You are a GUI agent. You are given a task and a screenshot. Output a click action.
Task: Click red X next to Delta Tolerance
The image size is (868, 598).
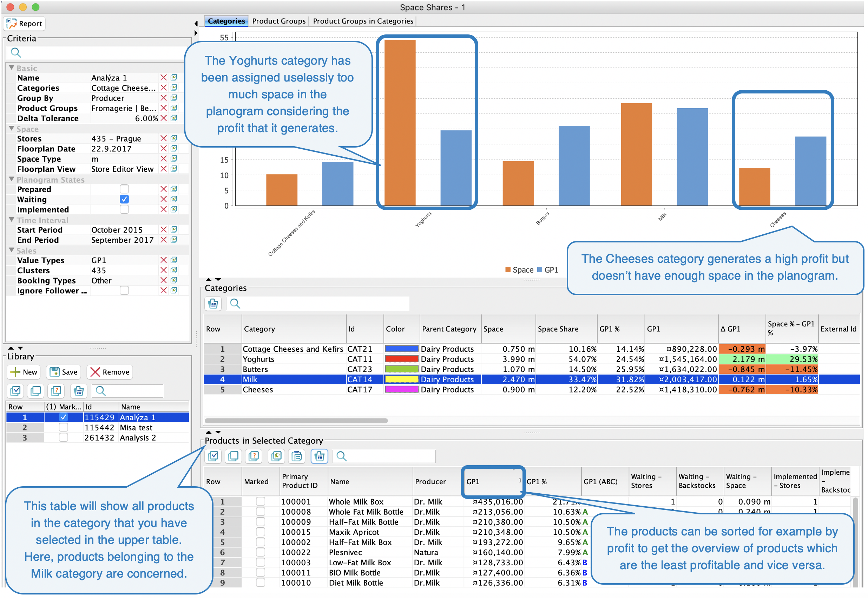click(164, 118)
